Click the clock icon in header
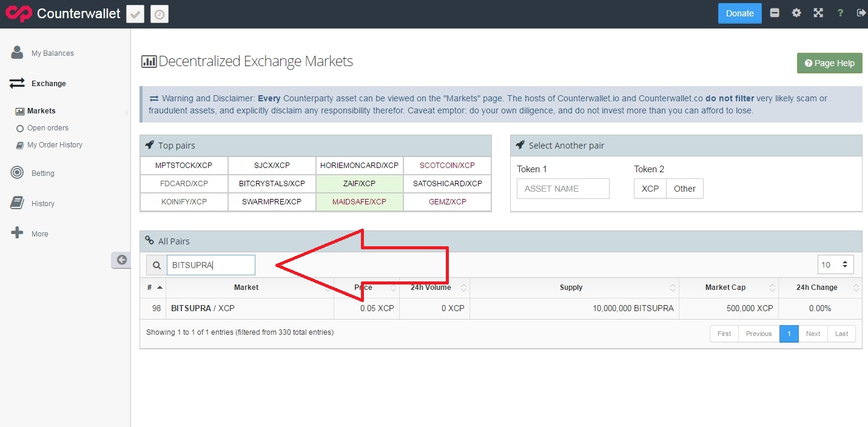The image size is (868, 427). (x=160, y=14)
